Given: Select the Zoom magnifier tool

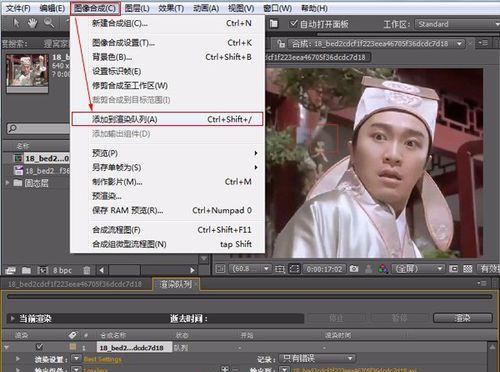Looking at the screenshot, I should click(x=49, y=23).
